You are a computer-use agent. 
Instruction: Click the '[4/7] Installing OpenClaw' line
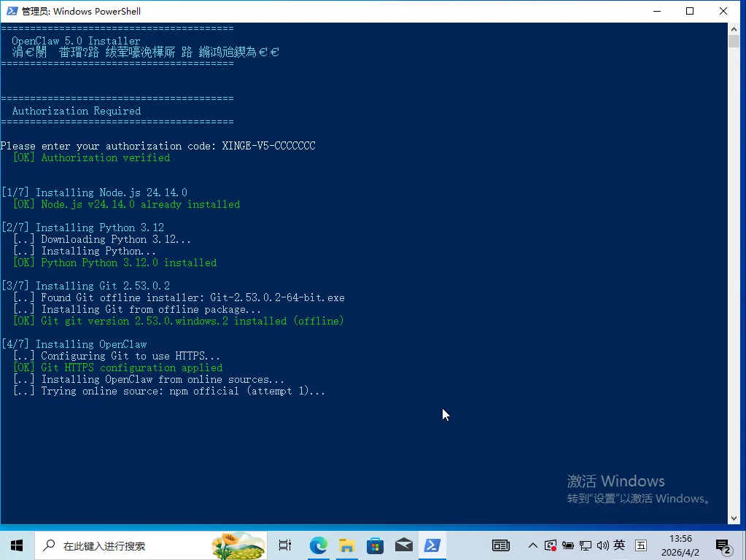pyautogui.click(x=74, y=344)
